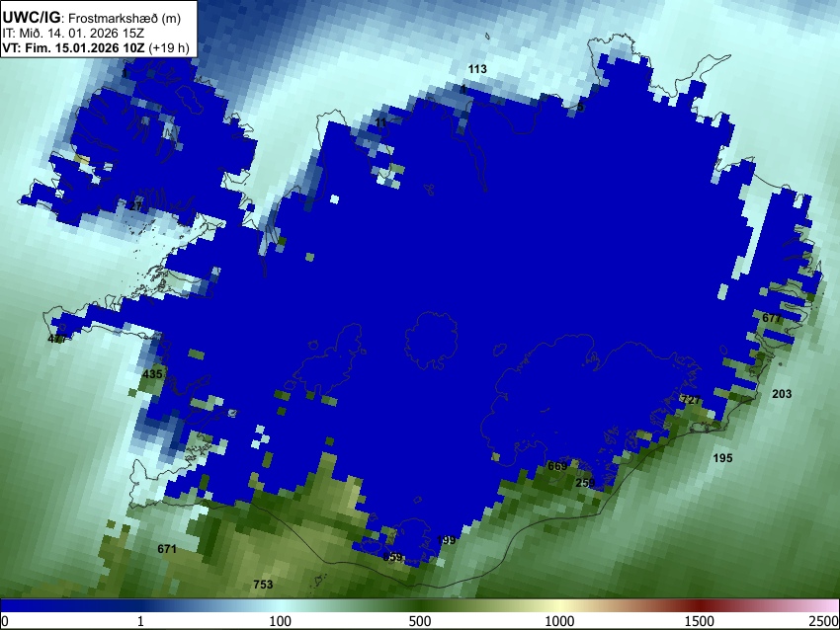Click the 669 map value
The image size is (840, 630).
click(557, 466)
